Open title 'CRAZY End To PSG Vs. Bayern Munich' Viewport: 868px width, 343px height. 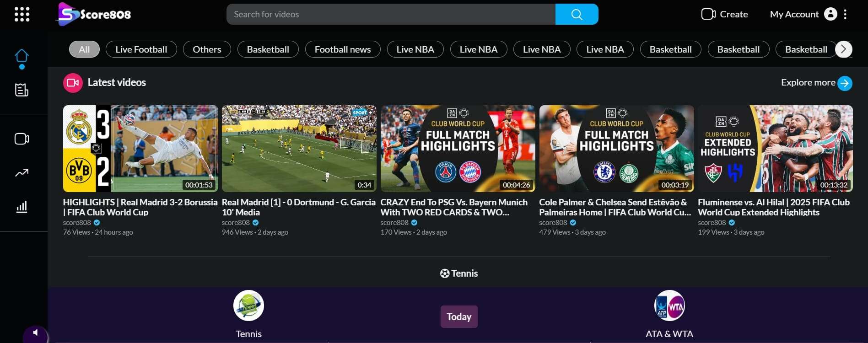(x=454, y=207)
